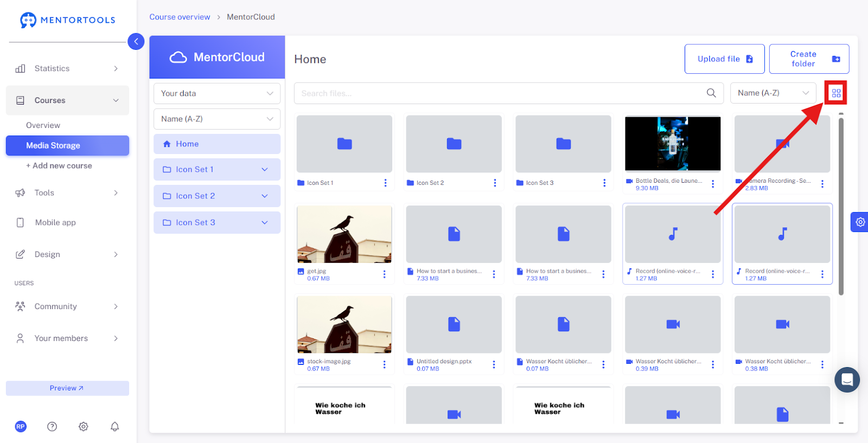Open options menu for Icon Set 1 folder

coord(385,183)
